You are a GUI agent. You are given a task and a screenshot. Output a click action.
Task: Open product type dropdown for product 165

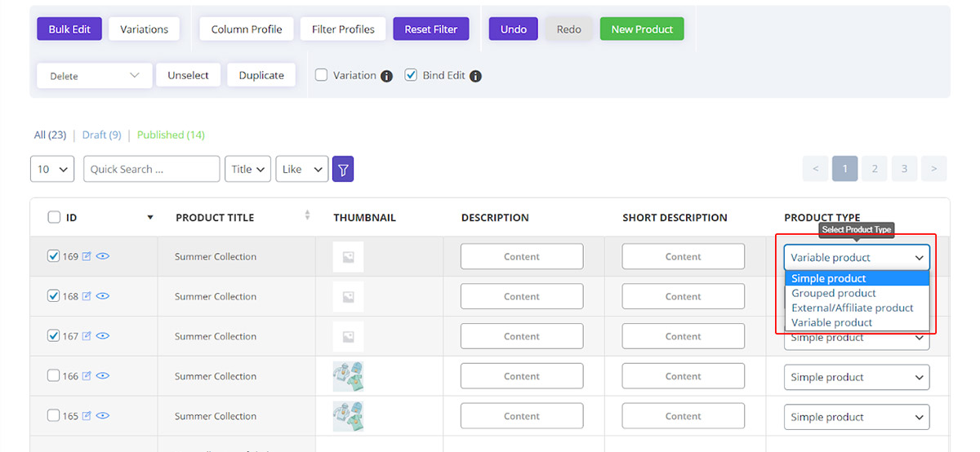click(x=857, y=417)
